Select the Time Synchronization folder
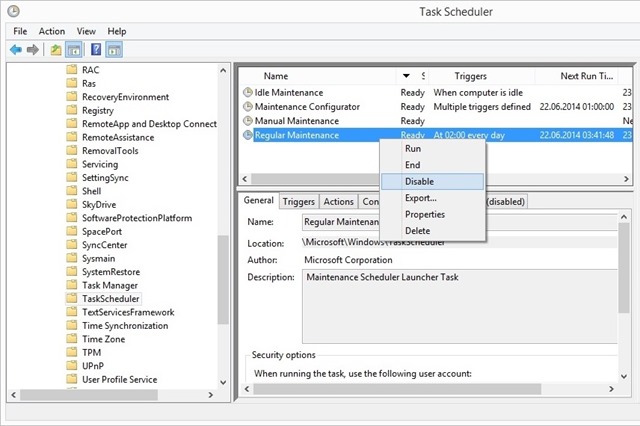The width and height of the screenshot is (640, 426). click(125, 326)
